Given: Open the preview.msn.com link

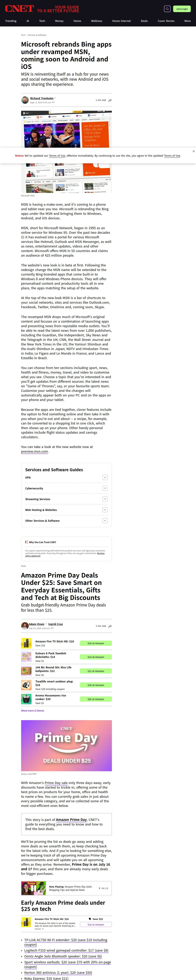Looking at the screenshot, I should (x=35, y=452).
